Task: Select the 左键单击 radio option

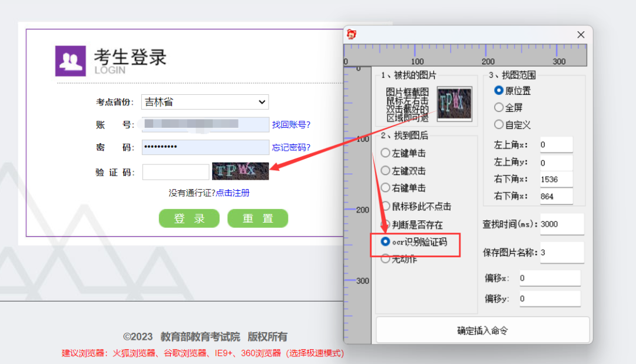Action: pyautogui.click(x=386, y=153)
